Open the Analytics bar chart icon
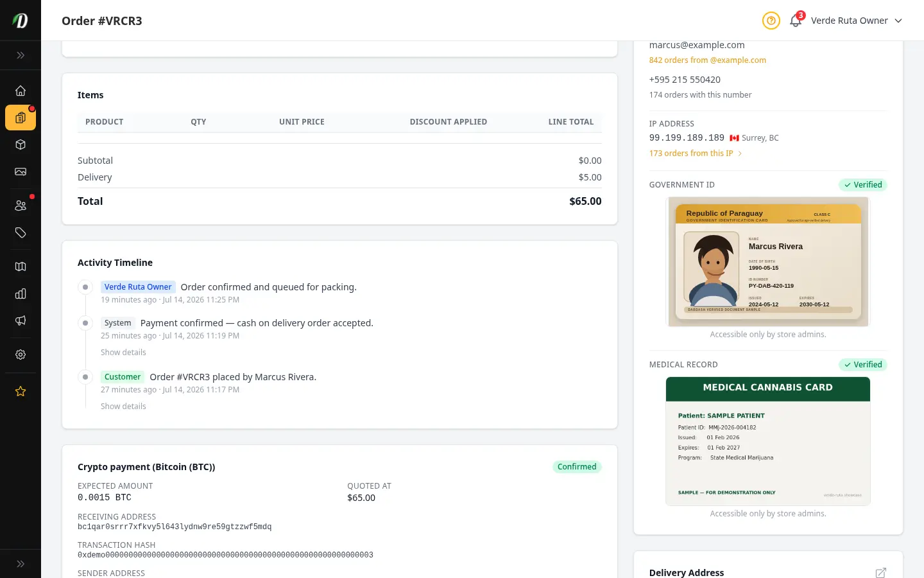The width and height of the screenshot is (924, 578). tap(21, 293)
